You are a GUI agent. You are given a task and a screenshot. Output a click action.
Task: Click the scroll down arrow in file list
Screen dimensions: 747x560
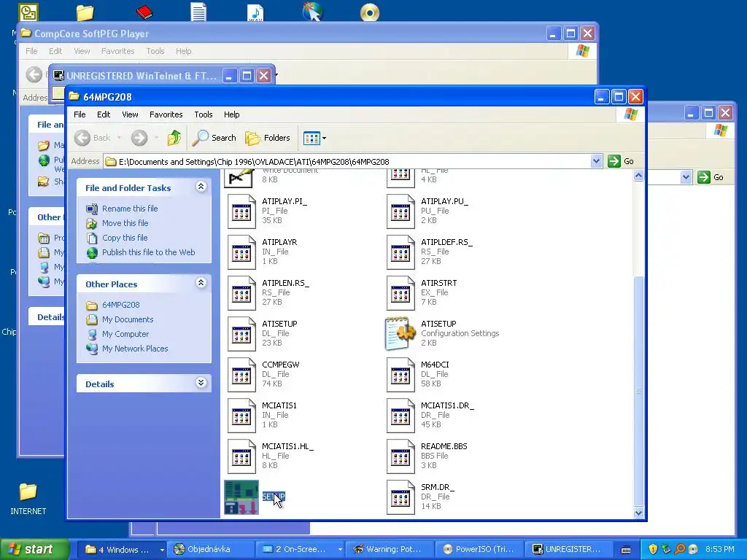pyautogui.click(x=638, y=513)
